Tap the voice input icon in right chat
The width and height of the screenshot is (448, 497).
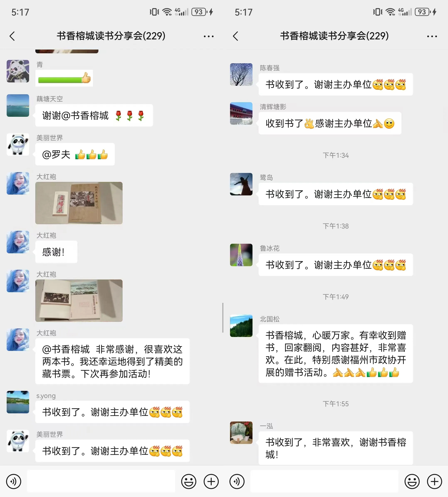[237, 481]
